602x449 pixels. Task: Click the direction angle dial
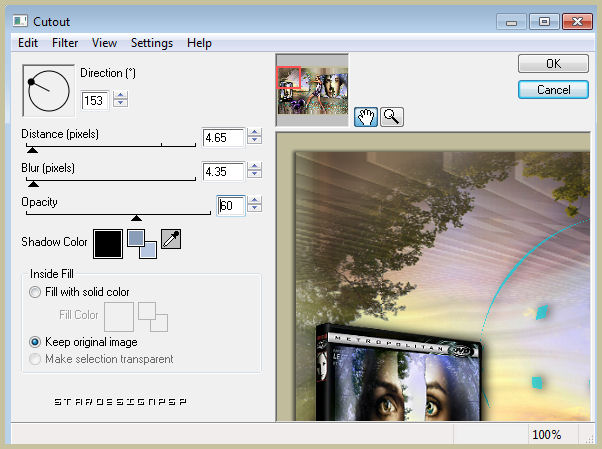click(x=48, y=91)
